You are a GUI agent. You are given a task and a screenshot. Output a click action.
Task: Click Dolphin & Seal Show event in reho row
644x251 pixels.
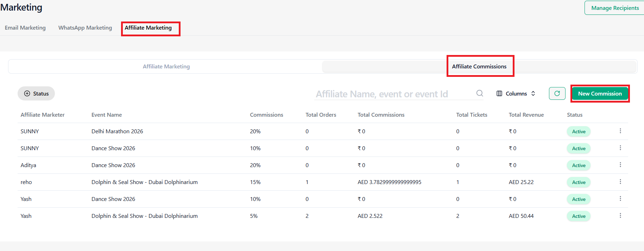point(145,182)
